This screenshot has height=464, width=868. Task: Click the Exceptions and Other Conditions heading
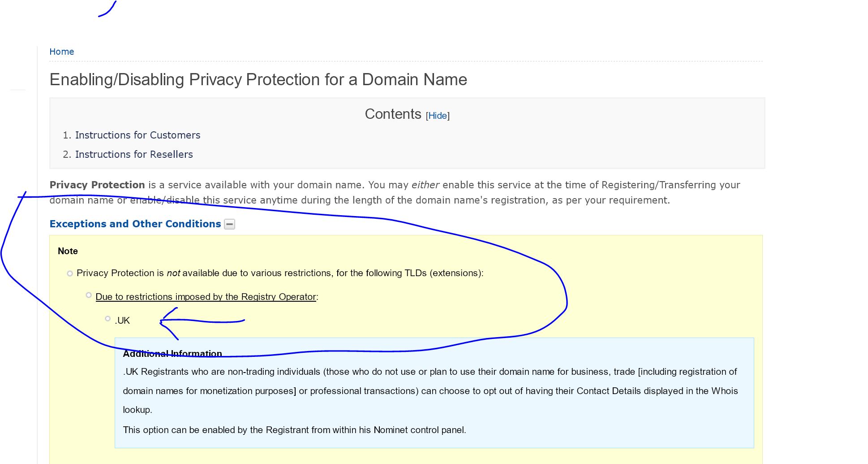135,224
